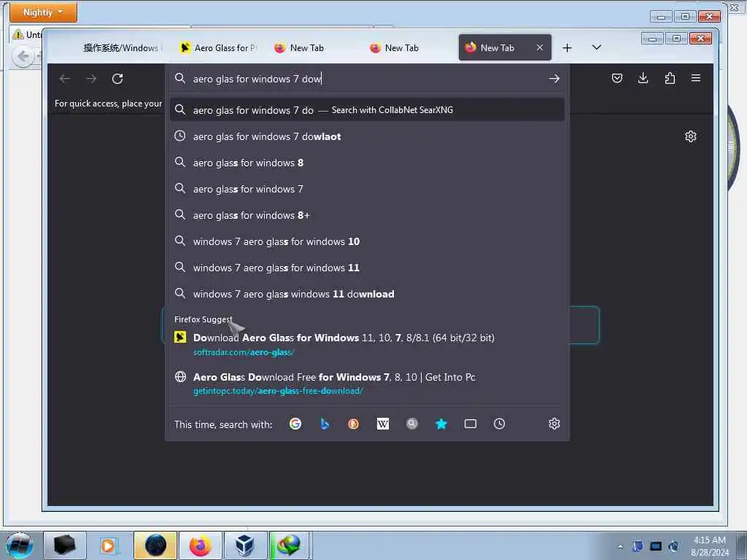Select windows 7 aero glass for windows 11
This screenshot has width=747, height=560.
coord(367,268)
